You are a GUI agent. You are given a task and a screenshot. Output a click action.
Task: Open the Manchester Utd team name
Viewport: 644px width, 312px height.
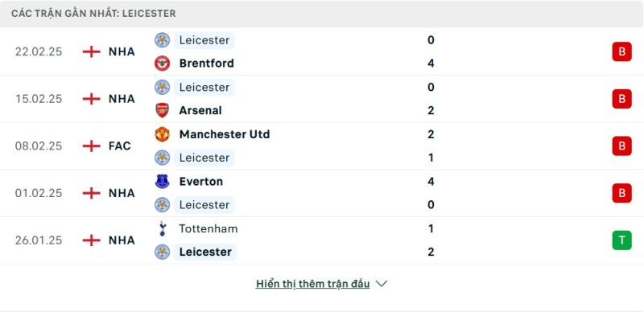pyautogui.click(x=225, y=134)
